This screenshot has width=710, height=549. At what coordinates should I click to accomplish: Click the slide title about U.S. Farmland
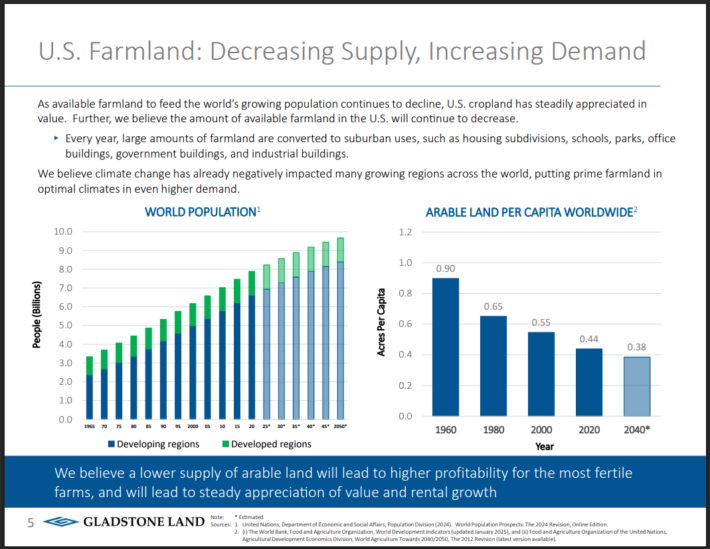341,50
